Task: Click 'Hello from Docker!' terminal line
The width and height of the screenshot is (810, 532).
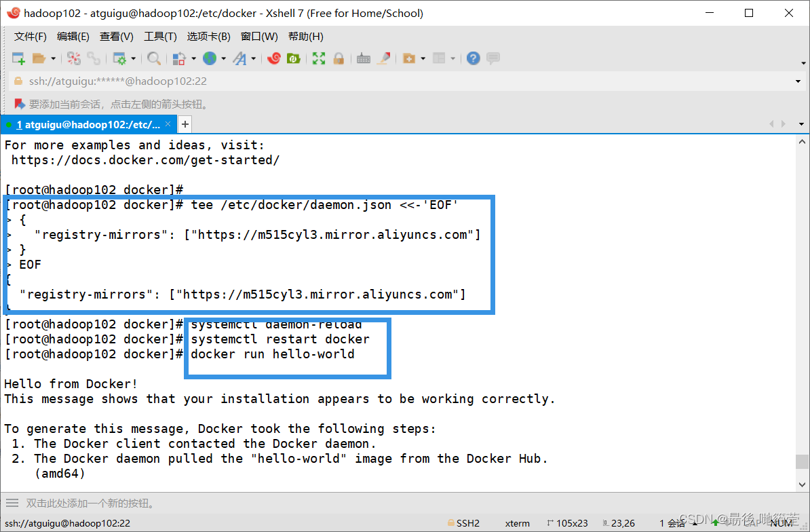Action: (71, 384)
